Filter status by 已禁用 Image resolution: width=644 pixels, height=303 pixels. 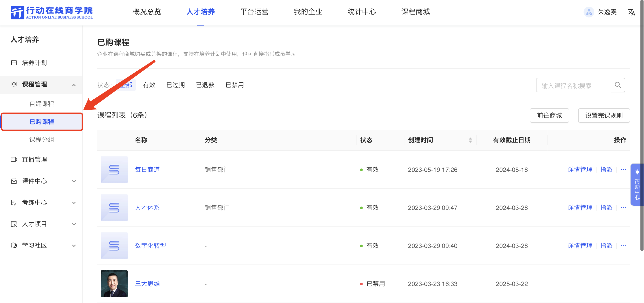(234, 85)
